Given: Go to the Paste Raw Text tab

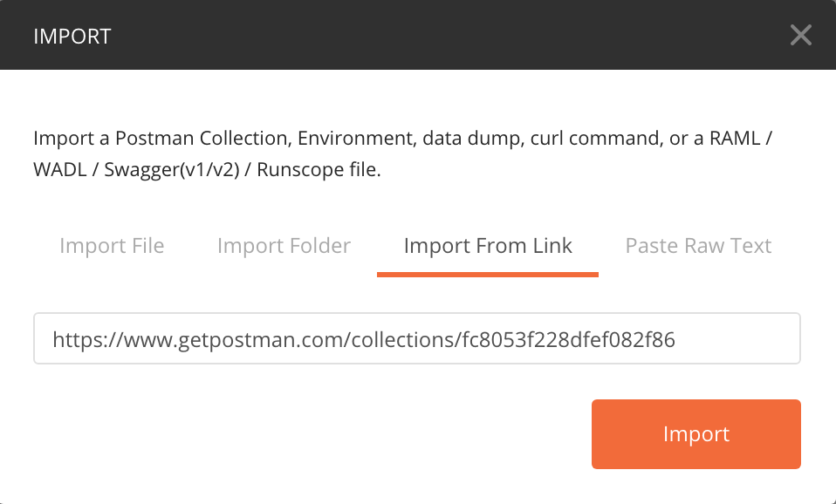Looking at the screenshot, I should [698, 246].
